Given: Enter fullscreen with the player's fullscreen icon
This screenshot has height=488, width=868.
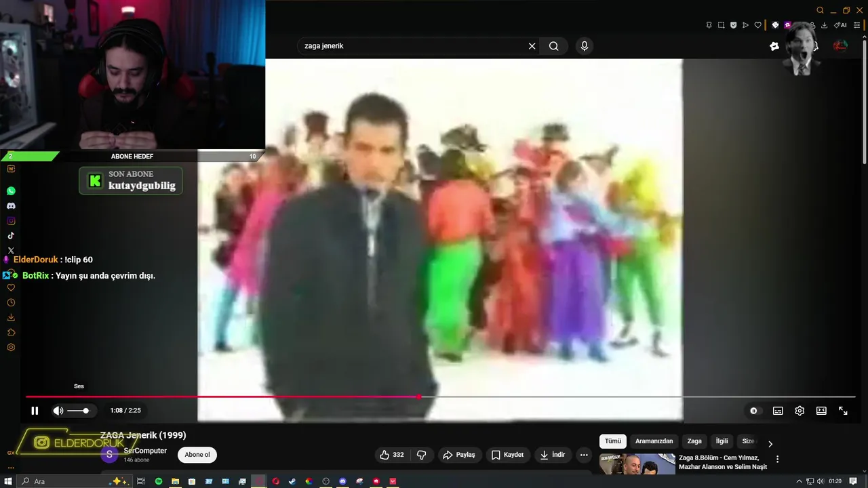Looking at the screenshot, I should [x=843, y=411].
